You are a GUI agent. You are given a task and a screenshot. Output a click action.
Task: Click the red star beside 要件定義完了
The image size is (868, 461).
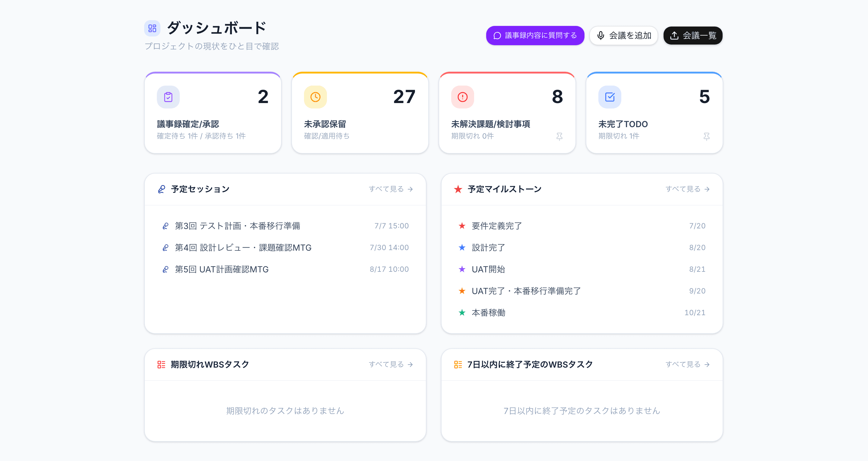point(462,226)
